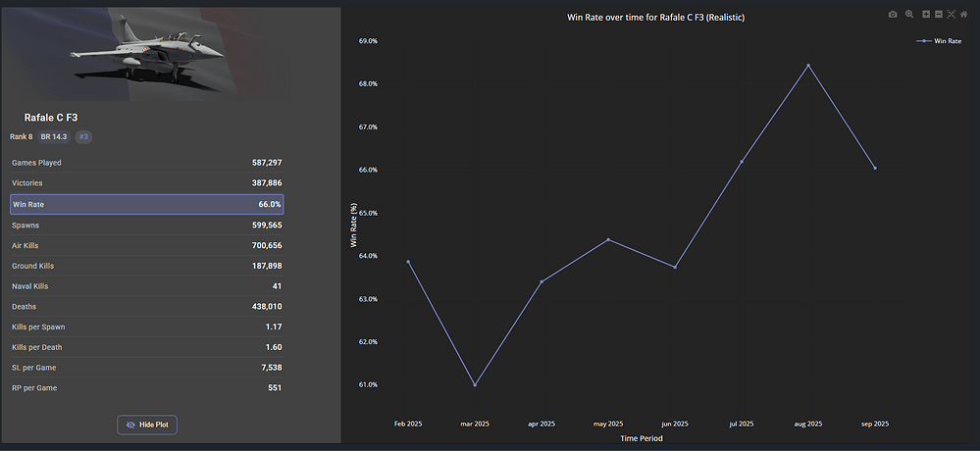Select the SL per Game row
Image resolution: width=980 pixels, height=451 pixels.
[x=147, y=368]
